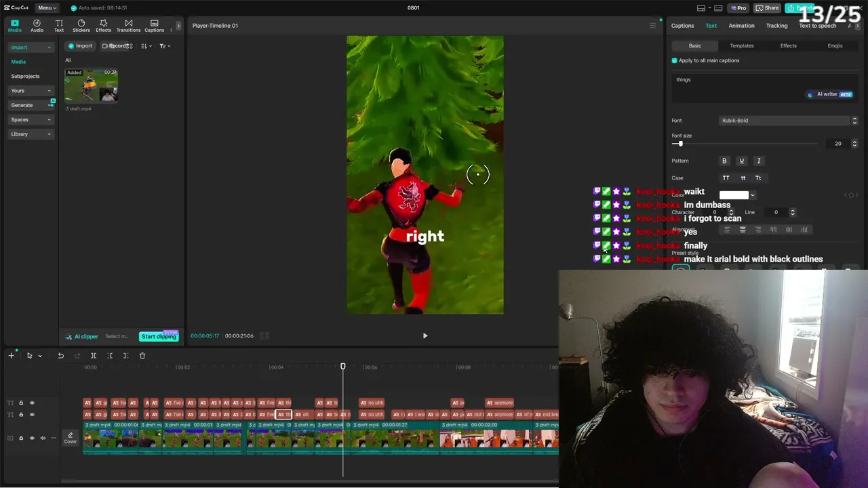Image resolution: width=868 pixels, height=488 pixels.
Task: Click the trash delete icon in timeline
Action: tap(142, 356)
